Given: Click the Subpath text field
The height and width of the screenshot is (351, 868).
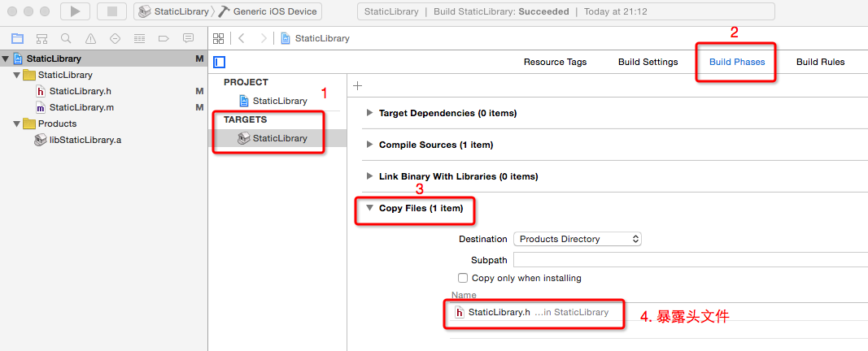Looking at the screenshot, I should (687, 260).
